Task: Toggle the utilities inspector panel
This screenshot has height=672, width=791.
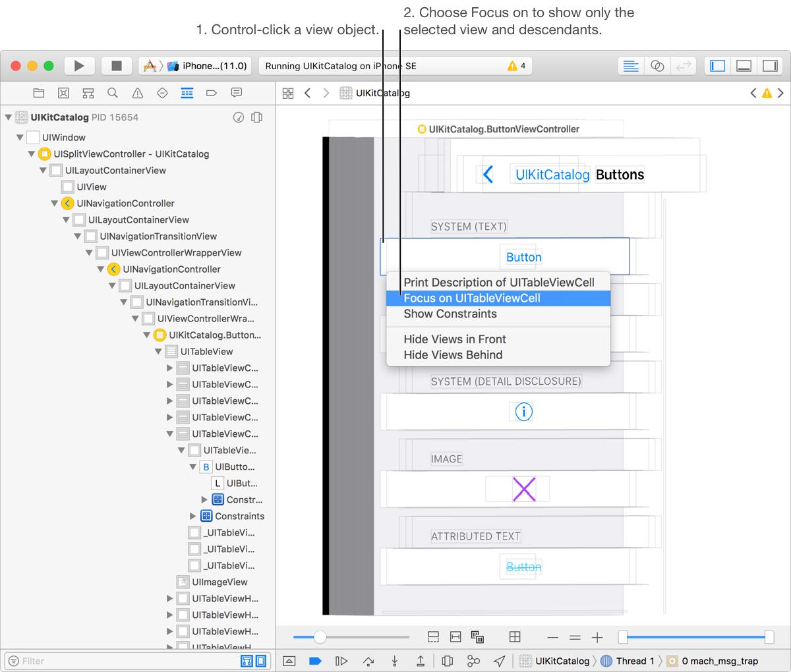Action: (x=769, y=66)
